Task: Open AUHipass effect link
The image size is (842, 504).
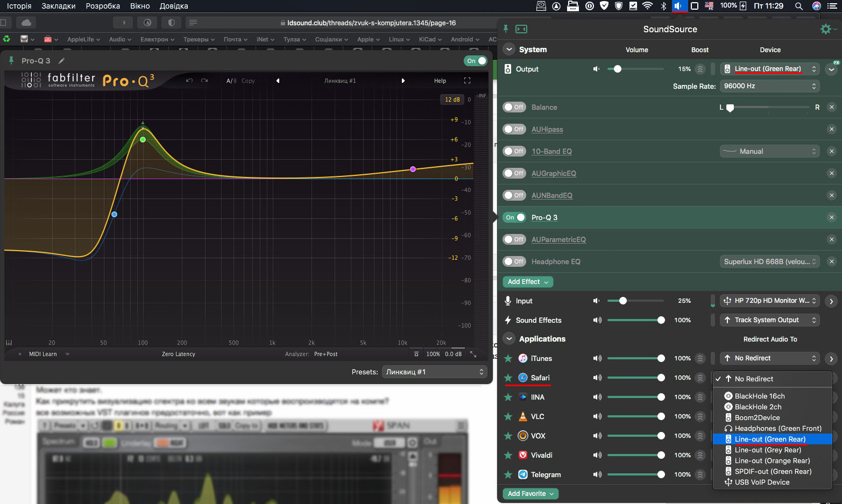Action: tap(547, 129)
